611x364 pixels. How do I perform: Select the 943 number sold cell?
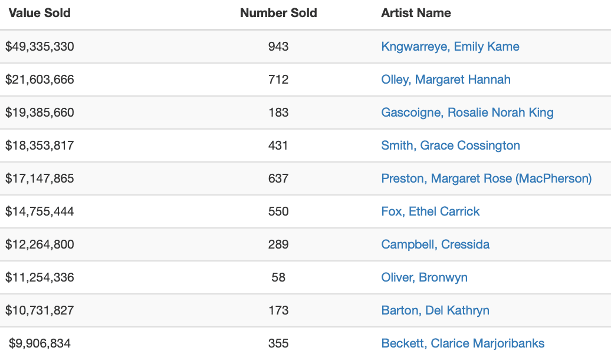click(278, 47)
